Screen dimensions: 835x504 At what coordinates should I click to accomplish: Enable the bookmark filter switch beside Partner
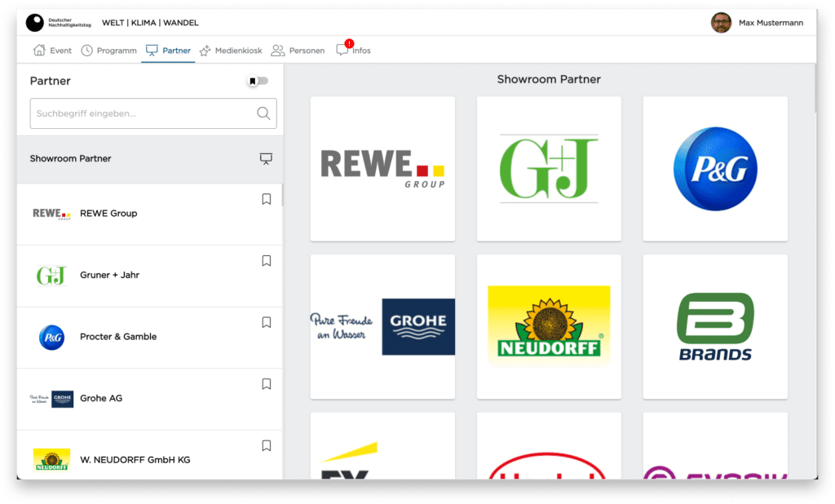point(258,81)
